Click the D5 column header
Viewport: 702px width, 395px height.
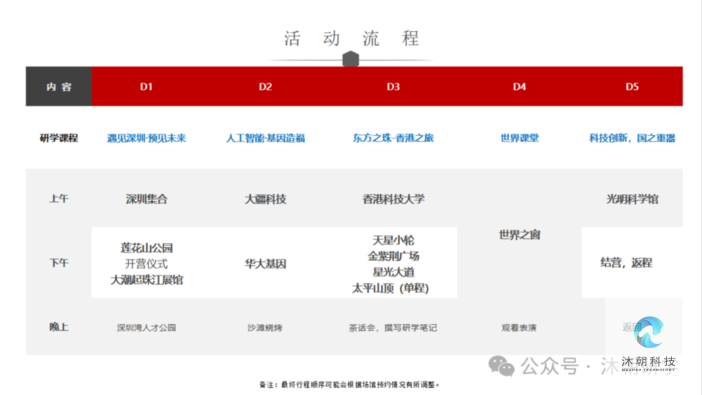[x=632, y=87]
